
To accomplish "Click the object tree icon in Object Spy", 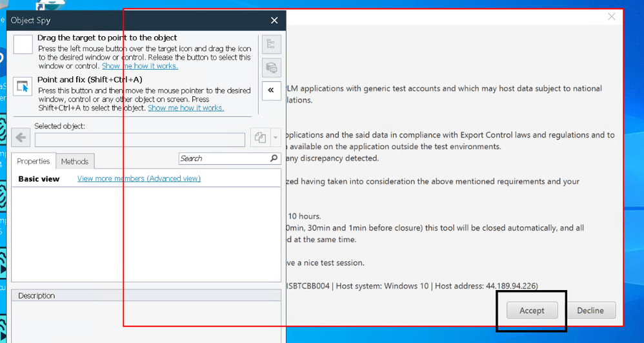I will click(x=272, y=45).
